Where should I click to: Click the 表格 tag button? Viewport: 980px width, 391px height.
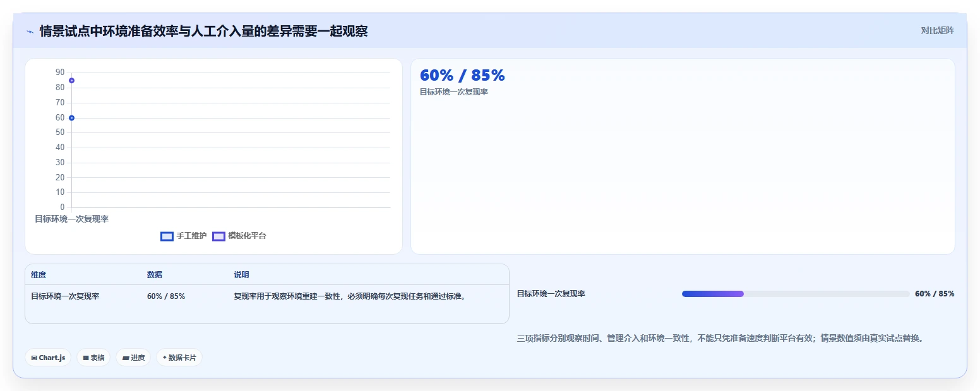pyautogui.click(x=93, y=358)
